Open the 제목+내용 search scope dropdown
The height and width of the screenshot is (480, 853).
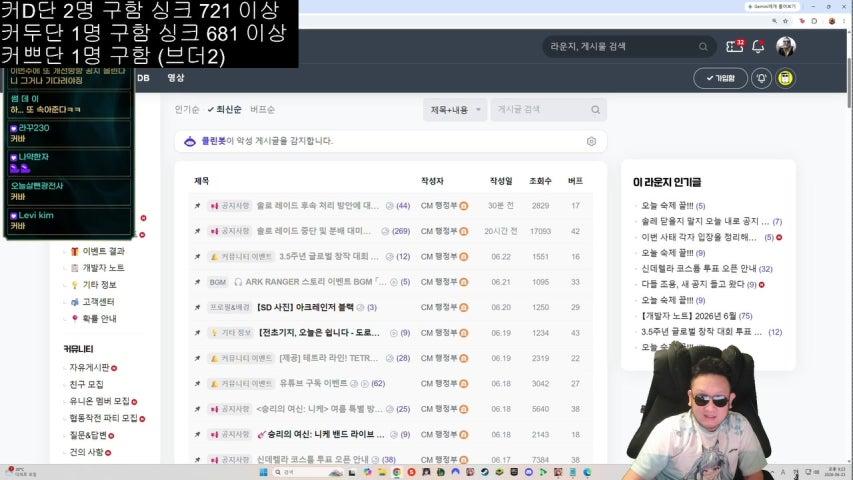(x=455, y=110)
